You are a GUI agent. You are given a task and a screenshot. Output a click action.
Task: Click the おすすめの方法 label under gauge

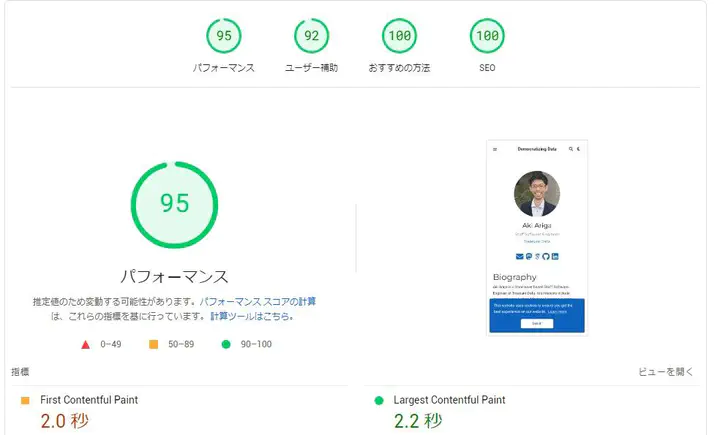(x=399, y=68)
